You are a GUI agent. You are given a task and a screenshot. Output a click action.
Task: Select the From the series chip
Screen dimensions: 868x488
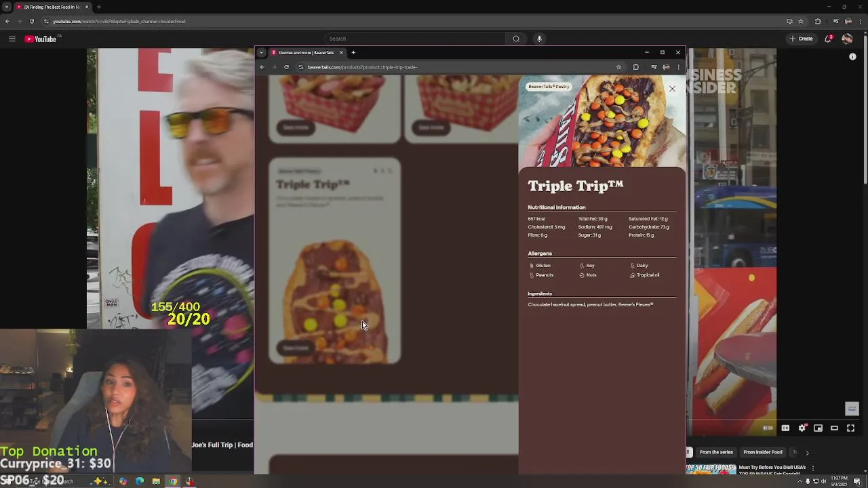[716, 452]
